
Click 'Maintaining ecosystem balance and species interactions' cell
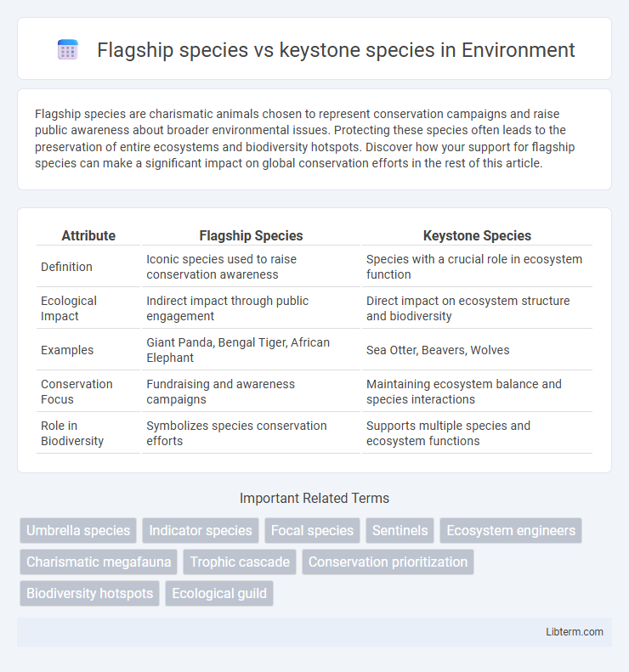[477, 392]
